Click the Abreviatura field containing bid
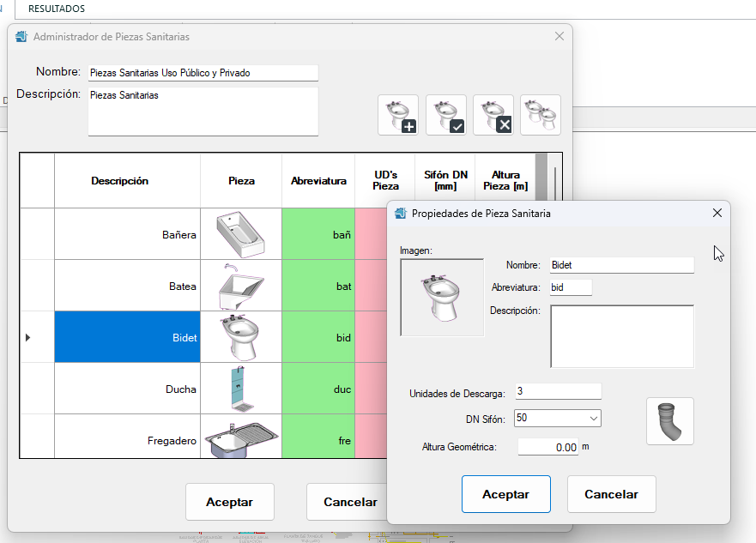Viewport: 756px width, 543px height. [x=571, y=287]
